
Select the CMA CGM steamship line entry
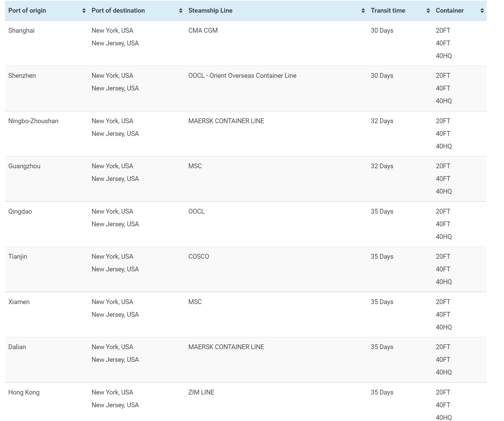[x=203, y=30]
